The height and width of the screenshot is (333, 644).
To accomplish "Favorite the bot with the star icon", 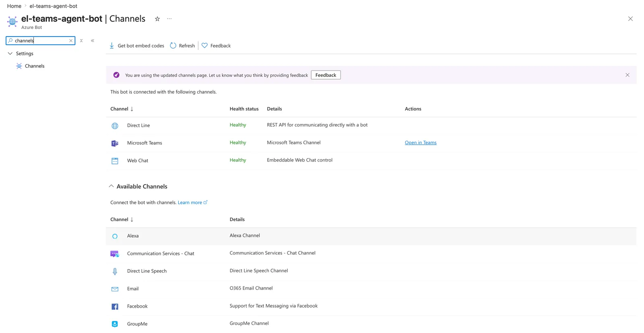I will [x=157, y=19].
